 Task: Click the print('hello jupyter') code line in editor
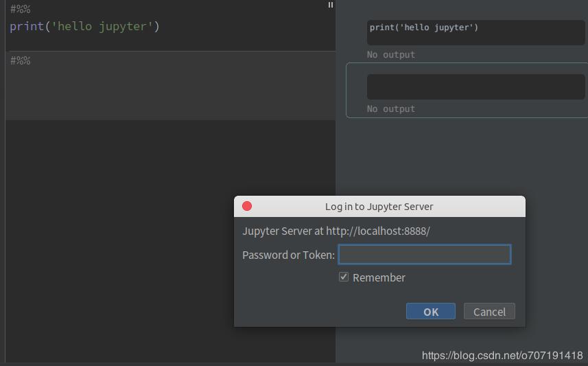click(x=84, y=26)
